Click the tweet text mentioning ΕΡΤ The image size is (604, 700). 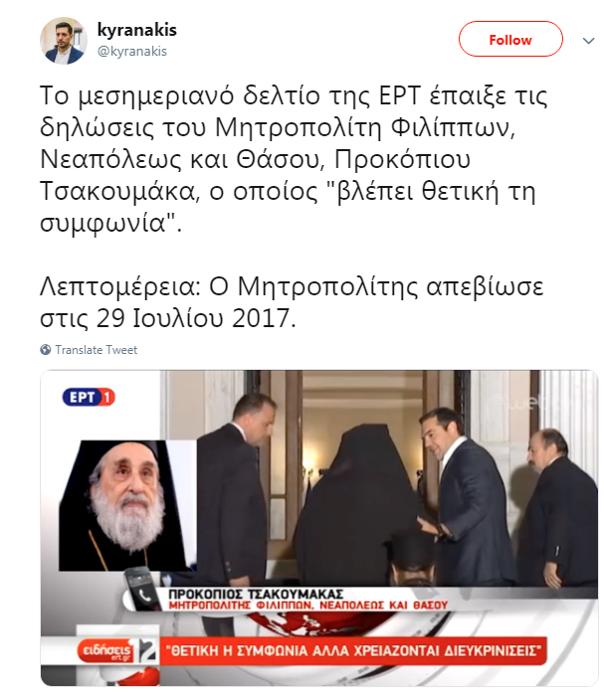tap(294, 159)
